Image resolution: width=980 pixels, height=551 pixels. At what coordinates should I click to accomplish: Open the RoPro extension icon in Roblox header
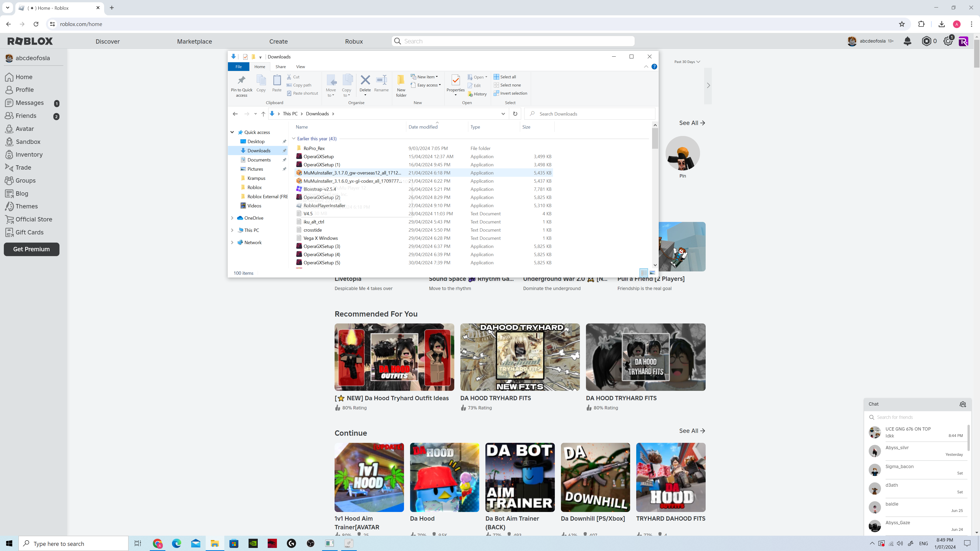[963, 41]
